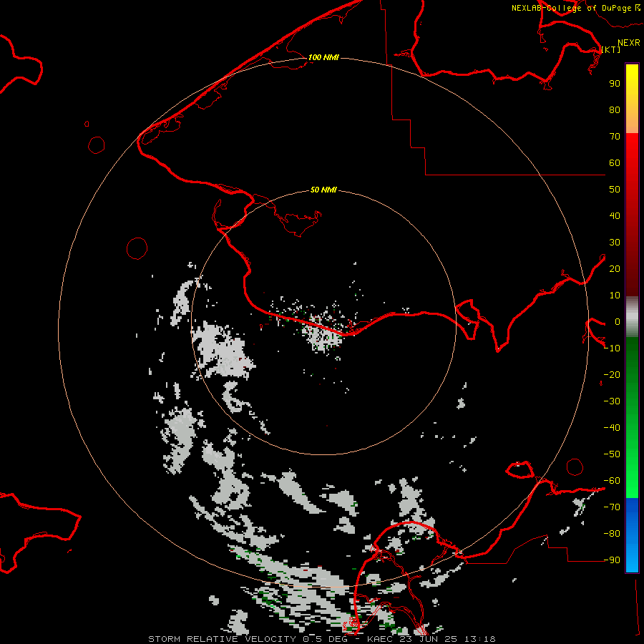Click the "23 JUN 25" date text
Viewport: 644px width, 644px height.
pos(428,639)
